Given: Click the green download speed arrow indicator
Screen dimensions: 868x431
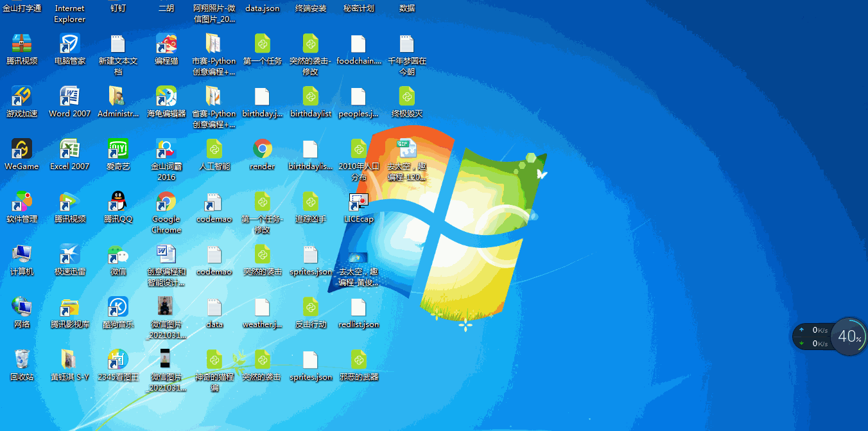Looking at the screenshot, I should [801, 343].
